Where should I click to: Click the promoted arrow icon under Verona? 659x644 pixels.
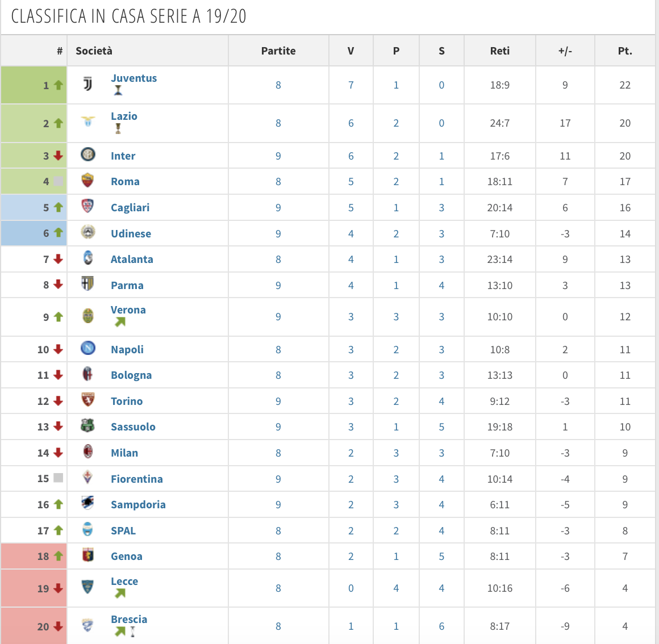(x=120, y=322)
